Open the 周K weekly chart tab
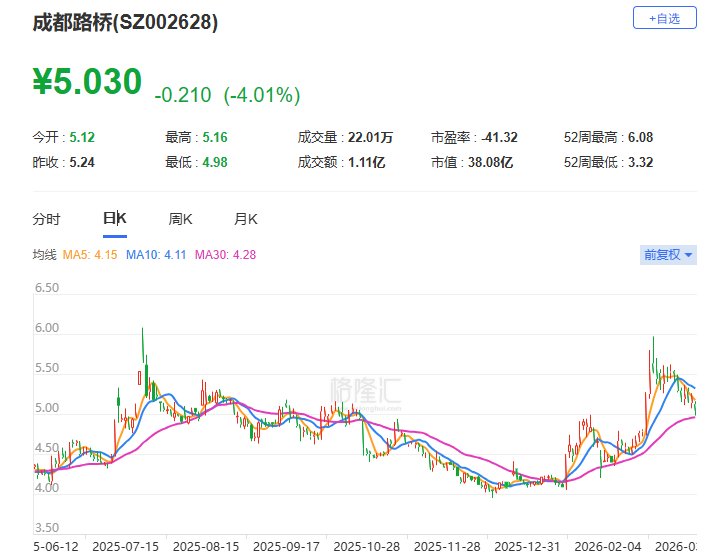 point(181,219)
